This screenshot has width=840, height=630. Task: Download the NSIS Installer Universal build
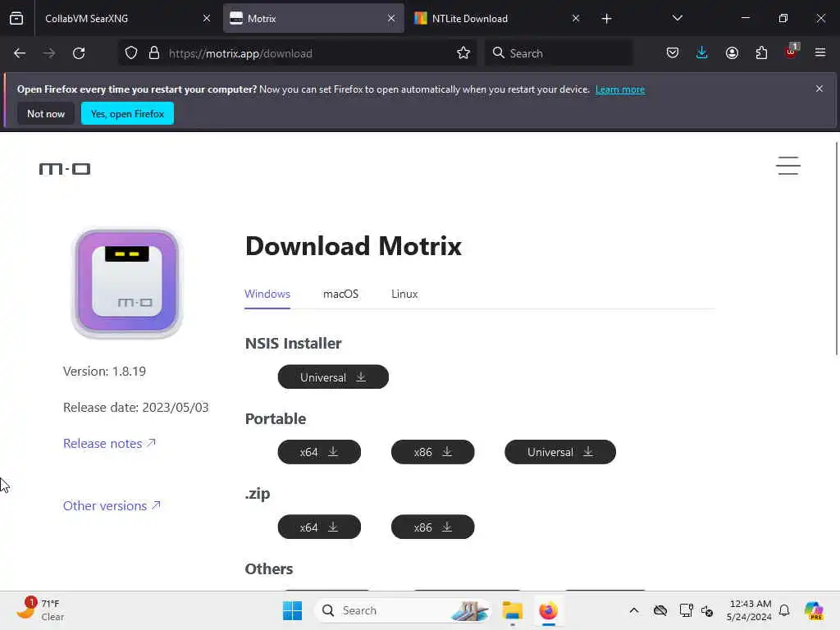pyautogui.click(x=333, y=377)
